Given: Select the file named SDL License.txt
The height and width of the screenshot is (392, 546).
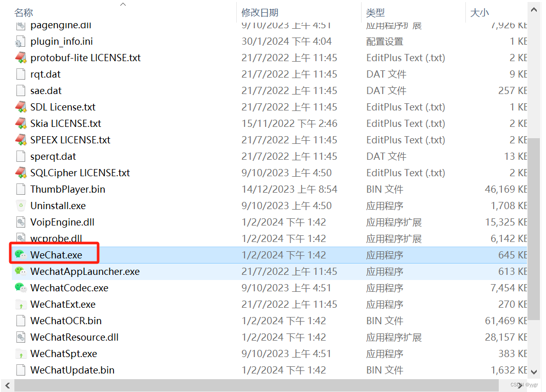Looking at the screenshot, I should [63, 107].
